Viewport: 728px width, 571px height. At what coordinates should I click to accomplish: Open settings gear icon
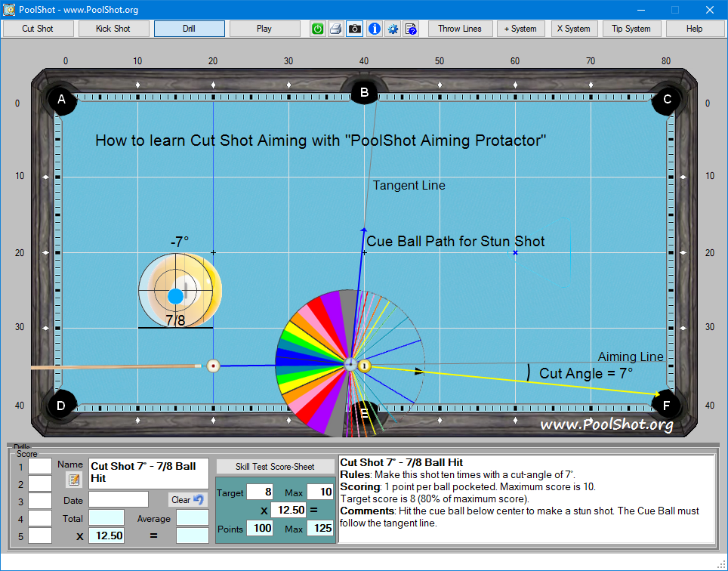tap(393, 29)
